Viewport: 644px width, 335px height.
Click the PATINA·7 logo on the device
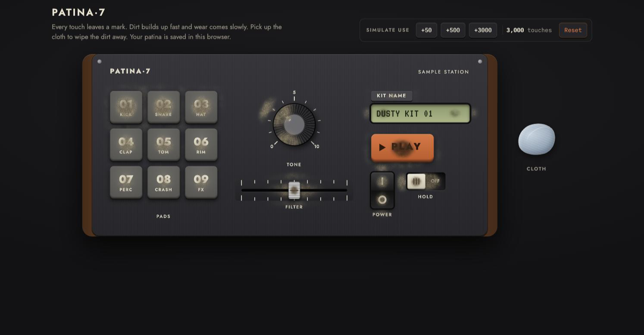130,71
